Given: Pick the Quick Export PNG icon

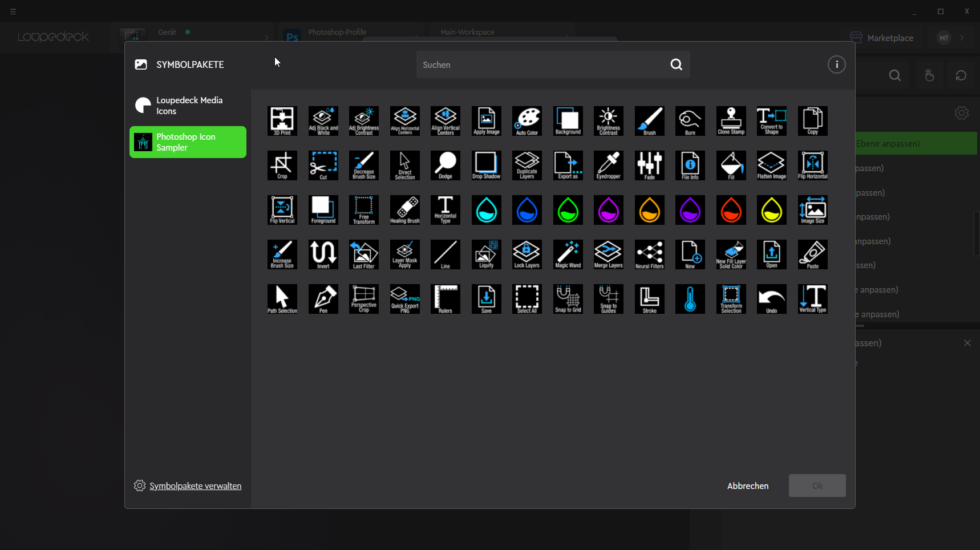Looking at the screenshot, I should click(405, 299).
